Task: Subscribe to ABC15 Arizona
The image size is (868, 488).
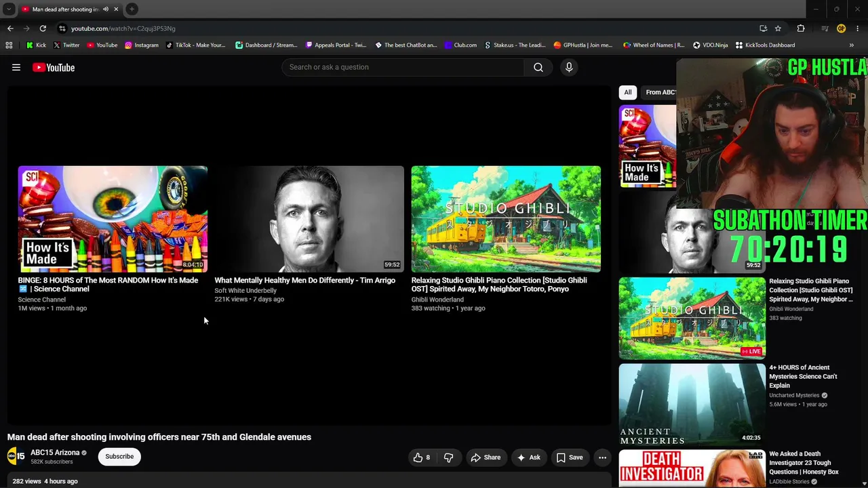Action: (x=119, y=457)
